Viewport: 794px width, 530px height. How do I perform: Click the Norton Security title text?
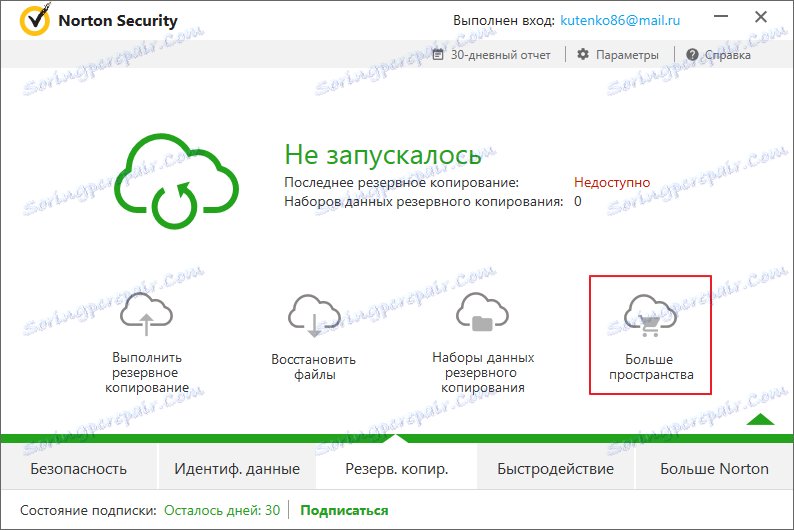click(x=118, y=21)
